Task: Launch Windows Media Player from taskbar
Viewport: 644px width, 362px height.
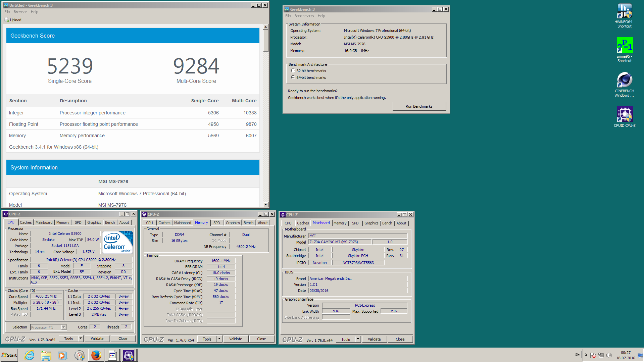Action: click(62, 355)
